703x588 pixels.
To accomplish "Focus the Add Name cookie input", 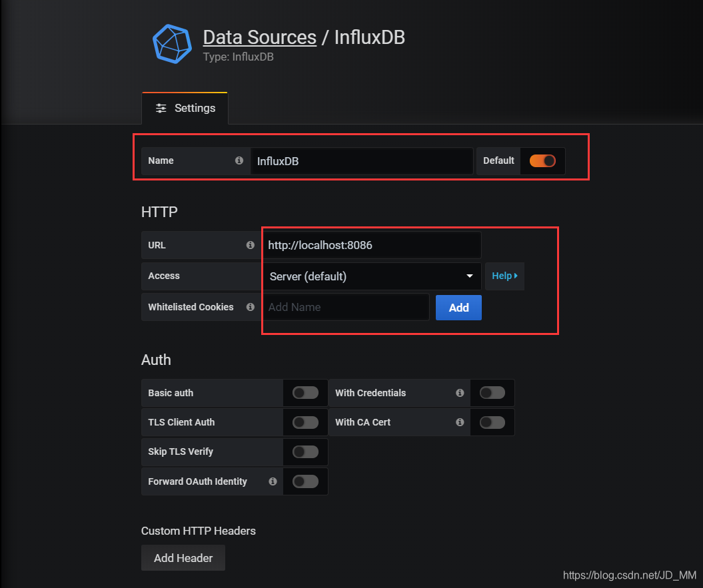I will 346,307.
